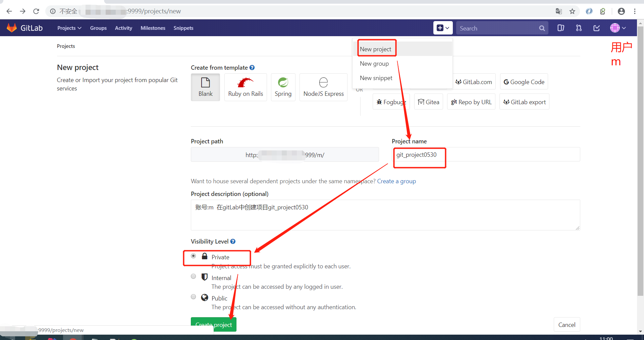Click the Cancel button
The image size is (644, 340).
pyautogui.click(x=567, y=324)
